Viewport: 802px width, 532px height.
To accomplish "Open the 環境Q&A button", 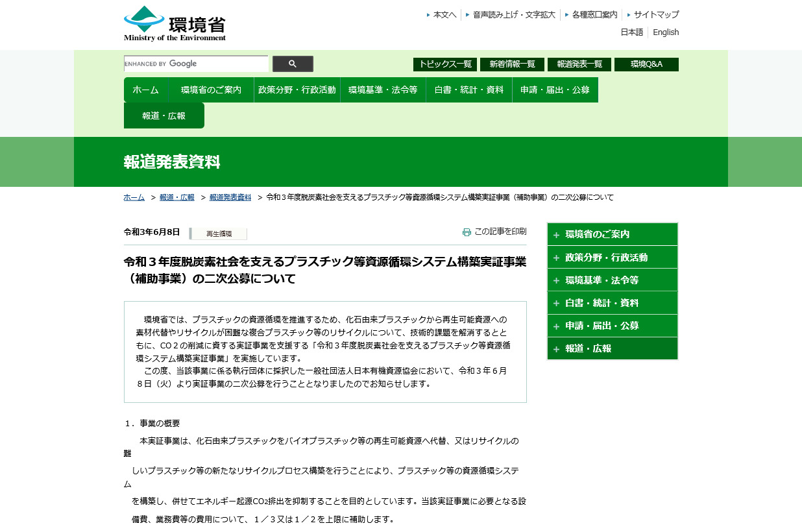I will [646, 64].
